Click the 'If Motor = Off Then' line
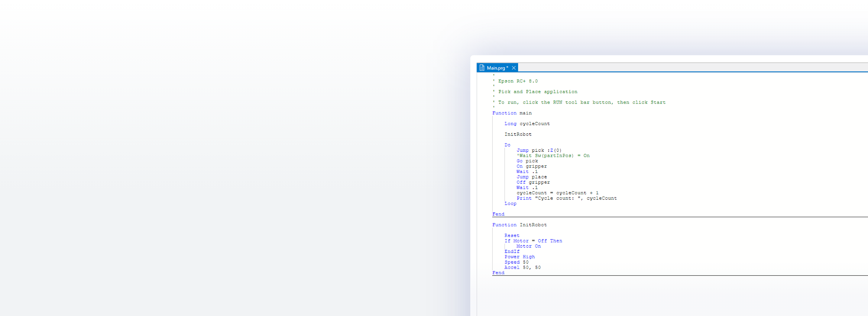868x316 pixels. [x=533, y=241]
